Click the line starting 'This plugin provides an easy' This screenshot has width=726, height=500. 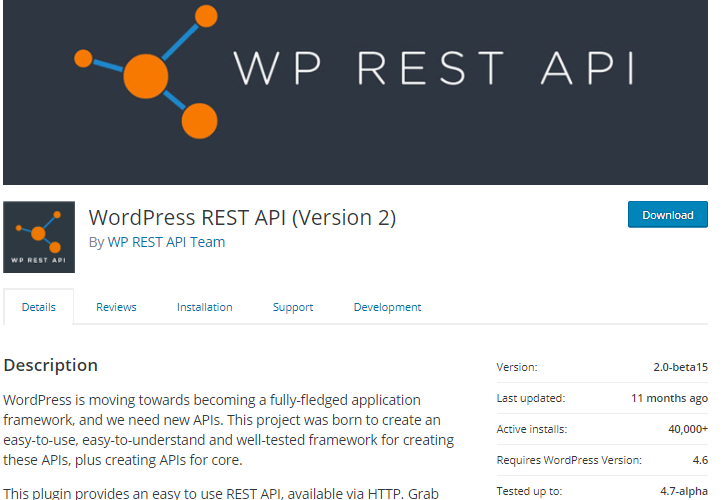(221, 494)
